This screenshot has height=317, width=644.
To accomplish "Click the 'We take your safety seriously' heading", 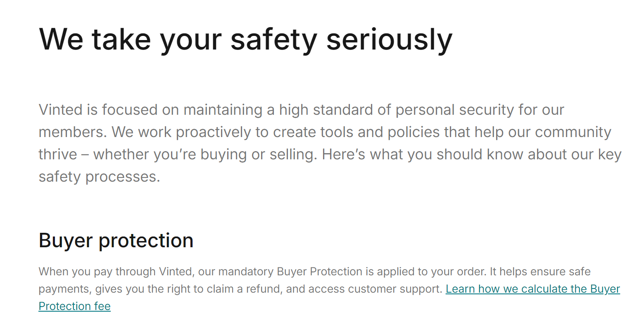I will pyautogui.click(x=245, y=39).
